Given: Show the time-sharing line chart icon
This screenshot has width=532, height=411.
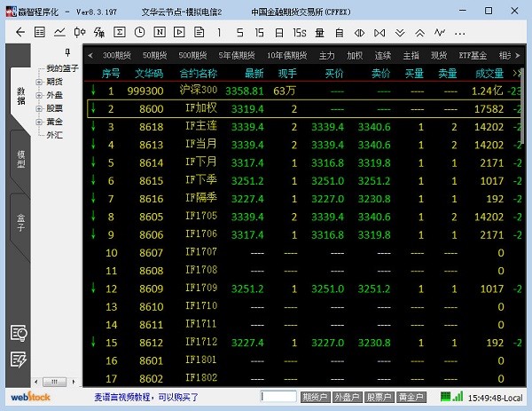Looking at the screenshot, I should click(59, 33).
